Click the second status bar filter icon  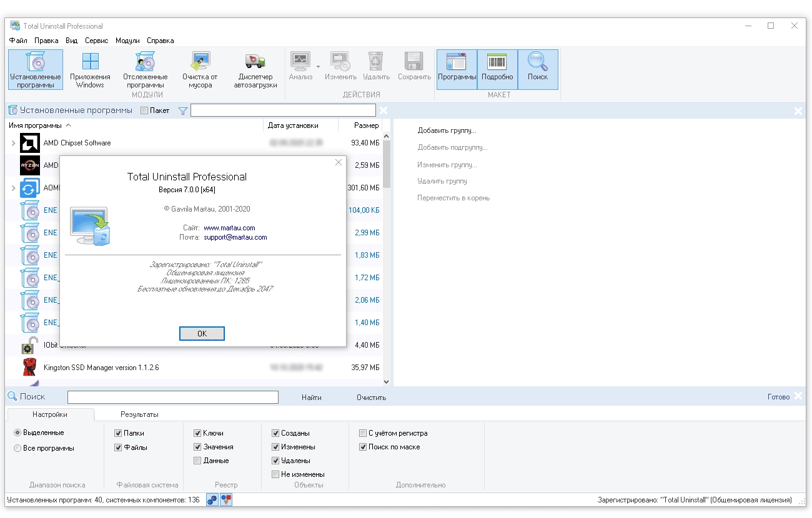(x=226, y=500)
